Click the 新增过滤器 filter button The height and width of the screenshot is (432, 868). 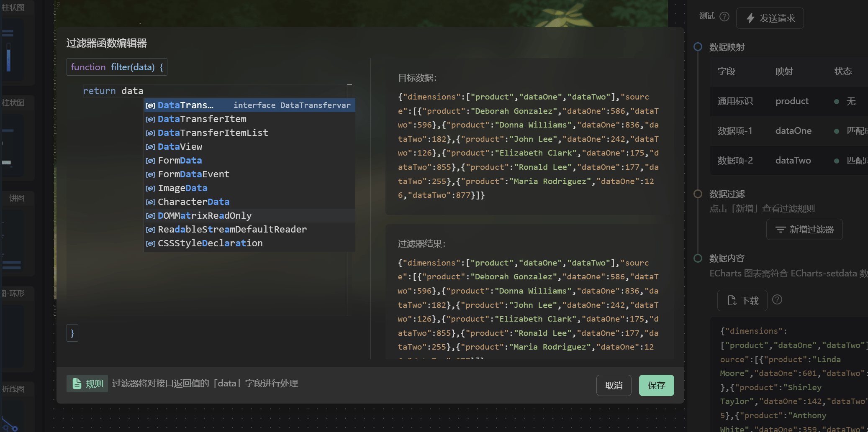coord(804,230)
